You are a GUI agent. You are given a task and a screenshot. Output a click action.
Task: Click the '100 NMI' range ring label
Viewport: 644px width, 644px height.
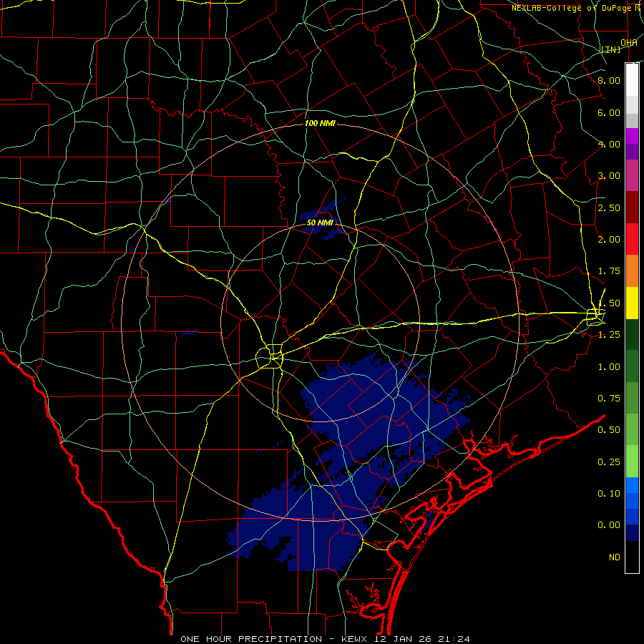[x=320, y=123]
